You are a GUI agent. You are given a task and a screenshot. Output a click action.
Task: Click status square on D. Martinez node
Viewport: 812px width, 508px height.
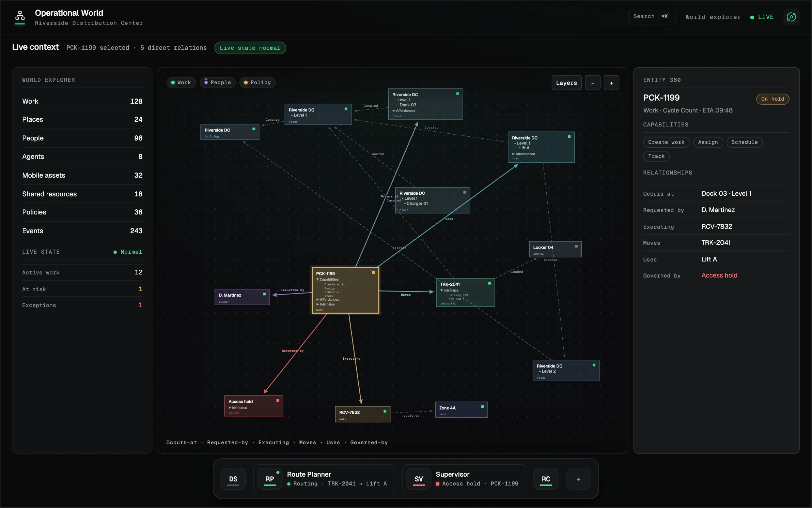point(264,294)
